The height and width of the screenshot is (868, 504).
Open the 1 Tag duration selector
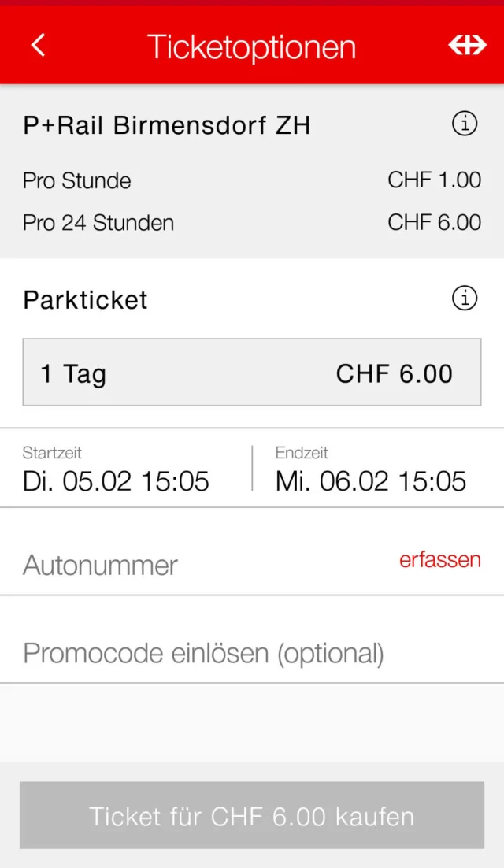tap(252, 373)
